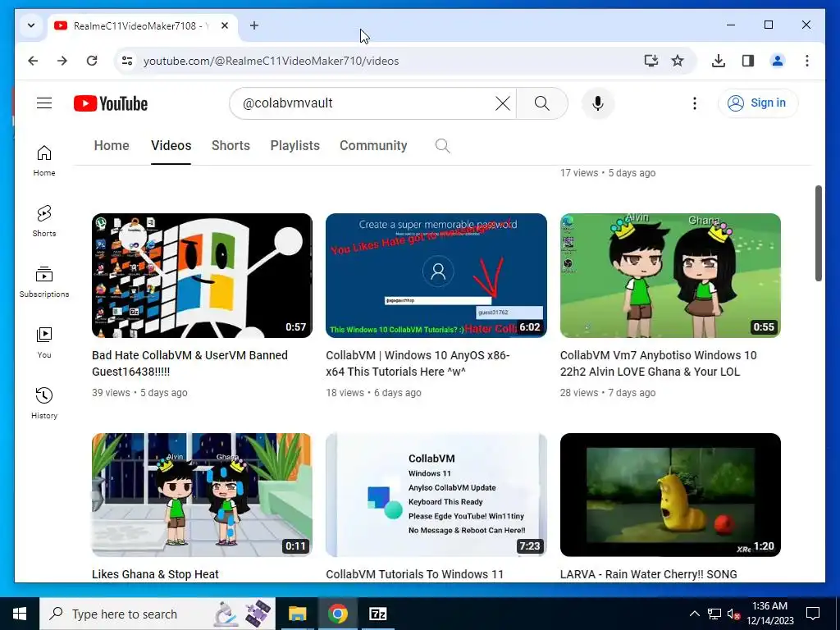
Task: Open Bad Hate CollabVM video thumbnail
Action: pyautogui.click(x=202, y=276)
